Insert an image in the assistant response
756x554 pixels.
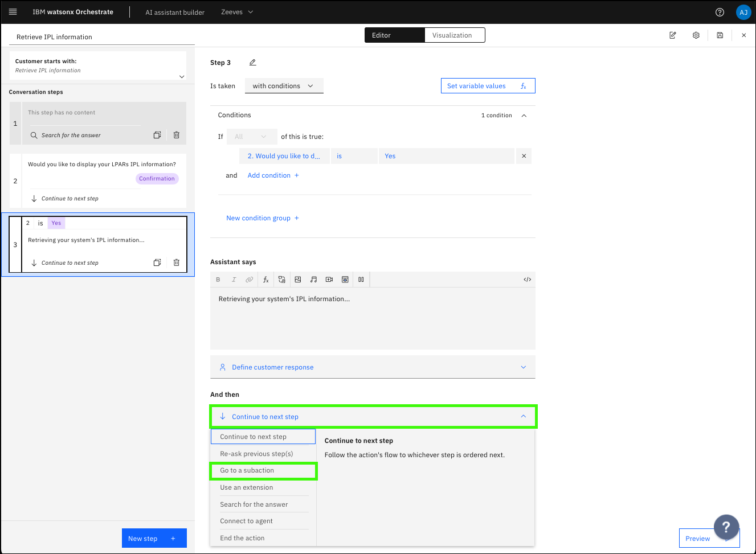[x=297, y=280]
